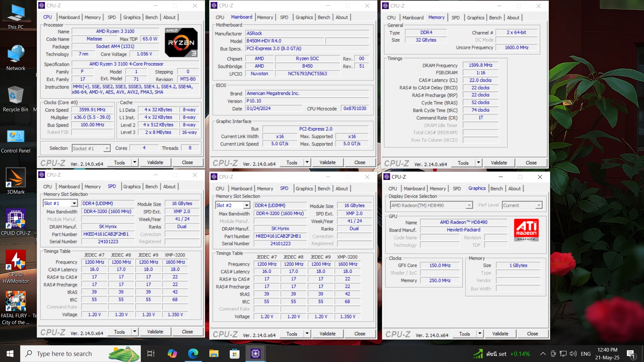
Task: Click the Ryzen 3 logo in the CPU window
Action: 181,43
